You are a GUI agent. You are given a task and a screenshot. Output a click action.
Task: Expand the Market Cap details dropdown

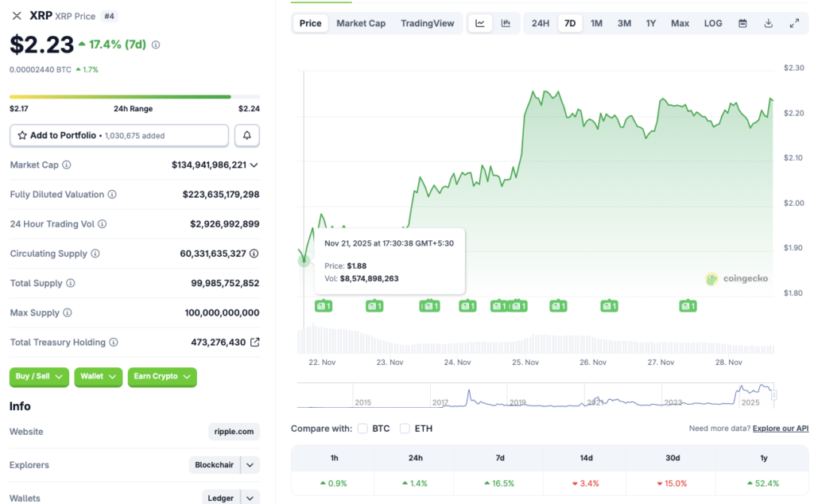253,165
